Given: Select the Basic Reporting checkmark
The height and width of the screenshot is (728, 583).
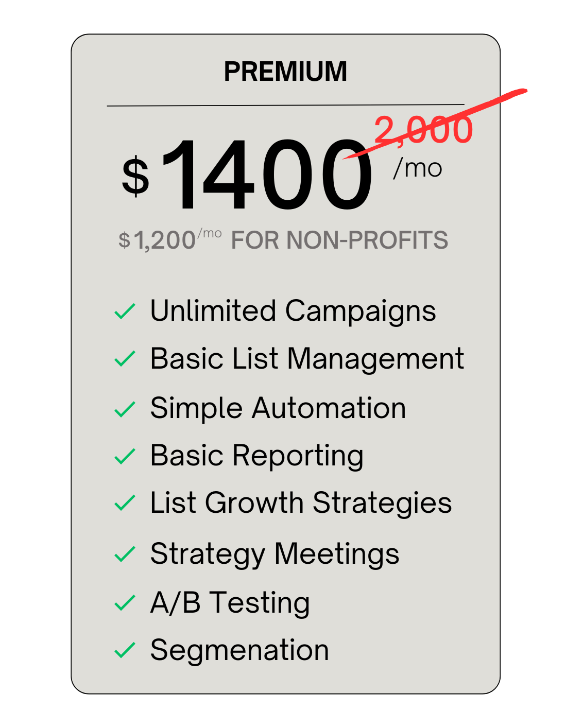Looking at the screenshot, I should click(125, 456).
